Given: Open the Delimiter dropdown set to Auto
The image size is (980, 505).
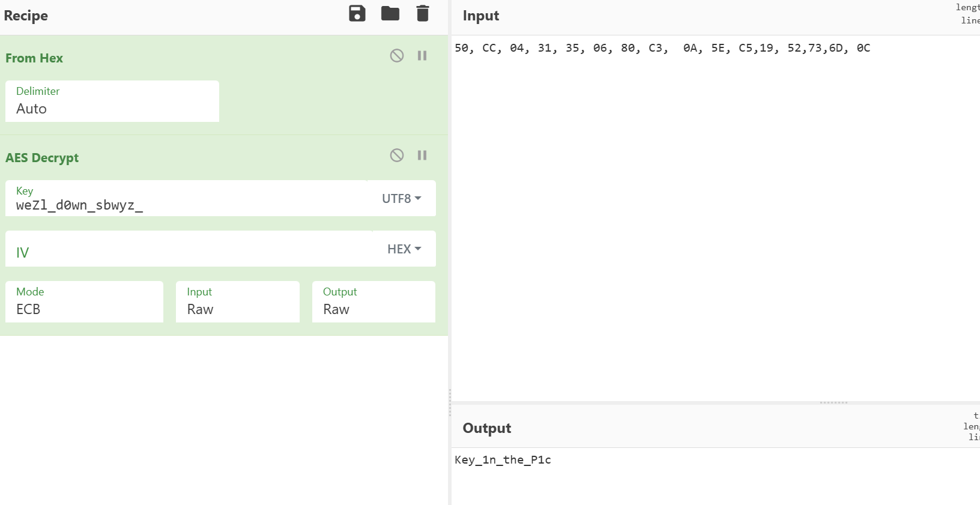Looking at the screenshot, I should point(112,102).
